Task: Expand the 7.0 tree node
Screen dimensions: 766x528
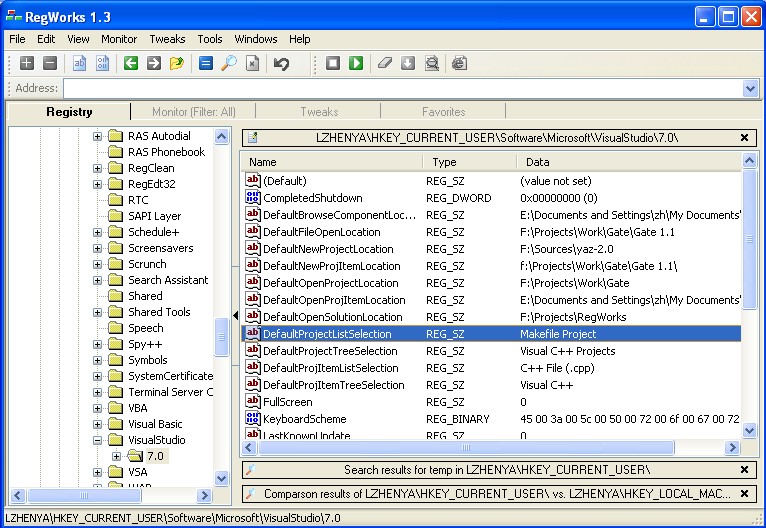Action: (x=117, y=456)
